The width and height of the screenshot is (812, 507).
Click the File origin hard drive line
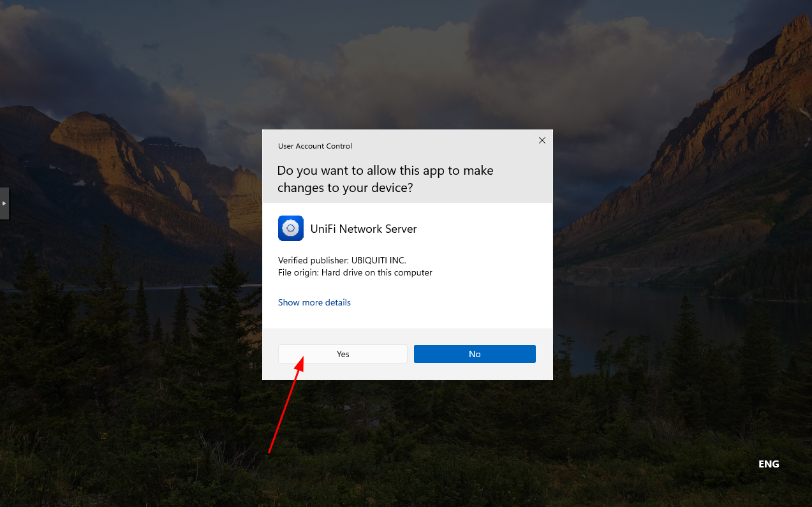tap(355, 272)
